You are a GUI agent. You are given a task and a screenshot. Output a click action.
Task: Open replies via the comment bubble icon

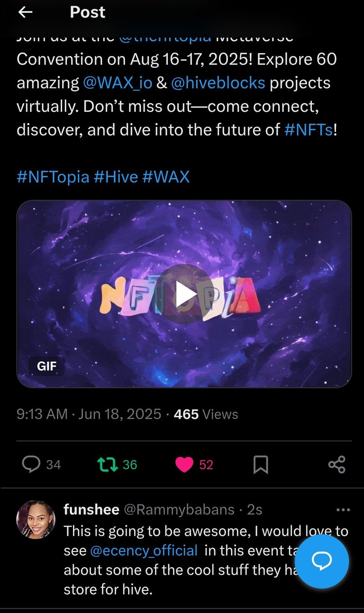(31, 465)
